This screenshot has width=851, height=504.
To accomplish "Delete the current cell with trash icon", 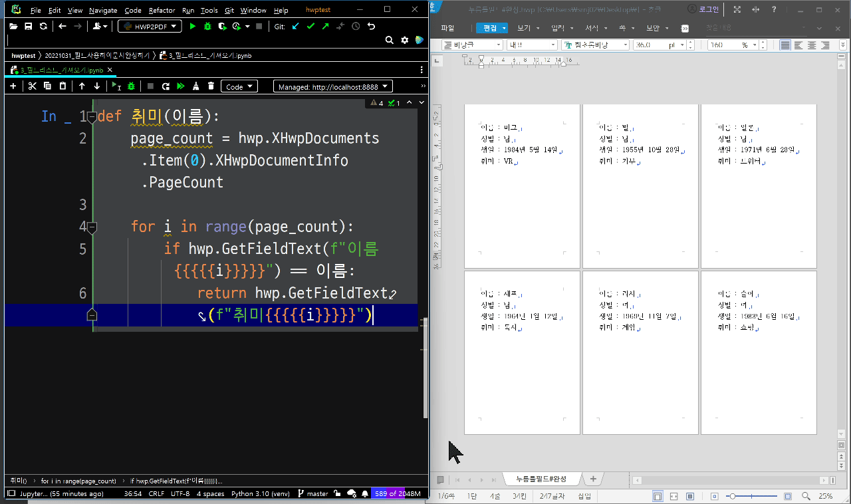I will click(211, 86).
